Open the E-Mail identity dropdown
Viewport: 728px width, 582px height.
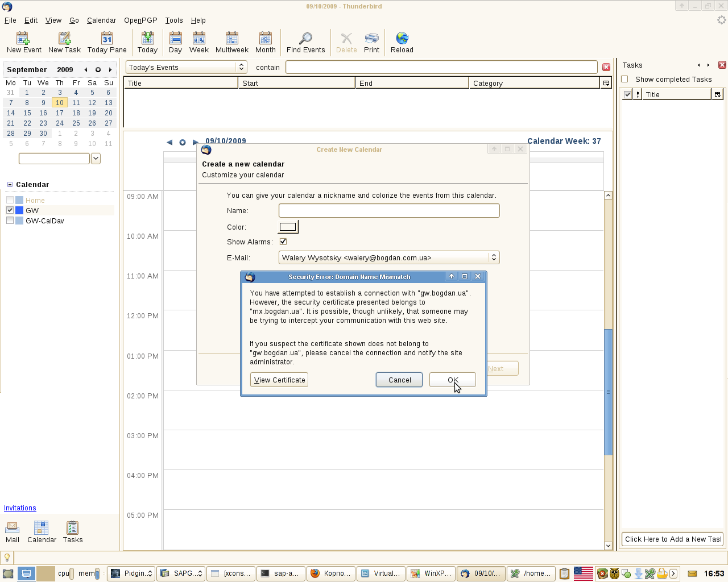click(389, 257)
